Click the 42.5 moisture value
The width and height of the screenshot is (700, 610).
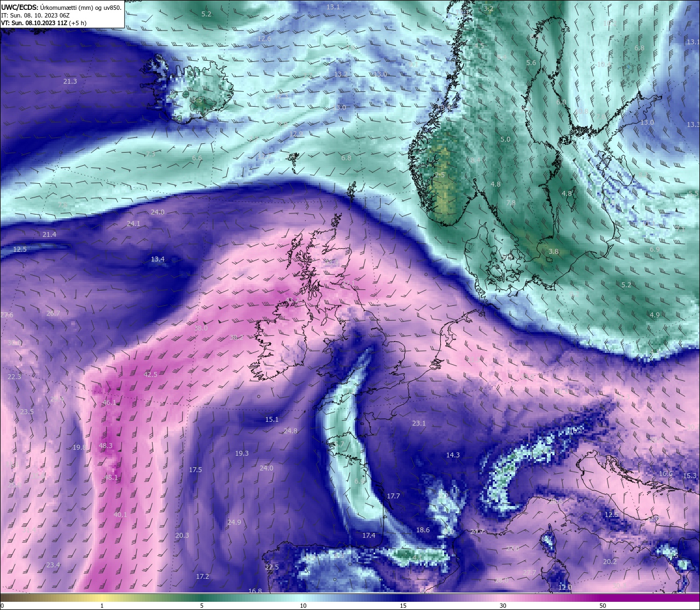click(150, 375)
